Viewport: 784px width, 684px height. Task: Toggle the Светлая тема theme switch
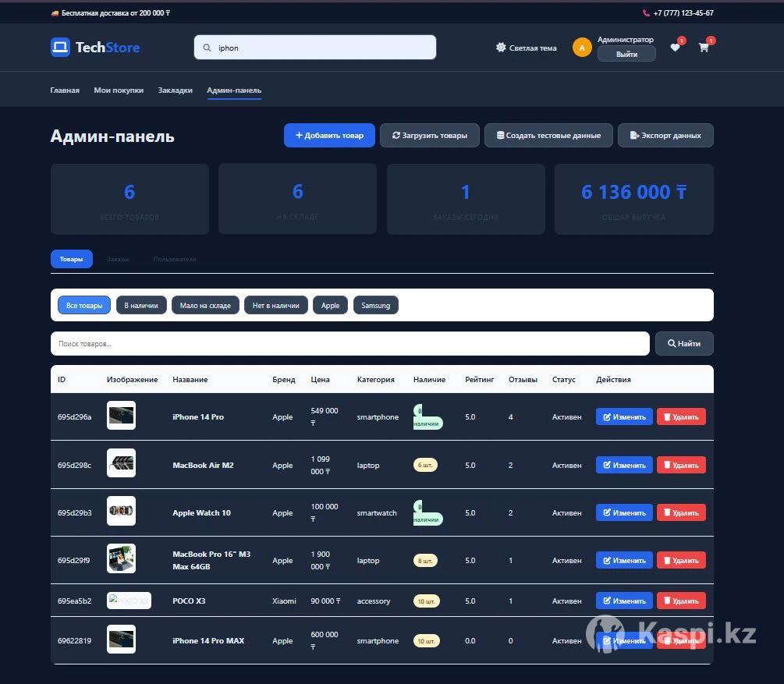pos(526,48)
